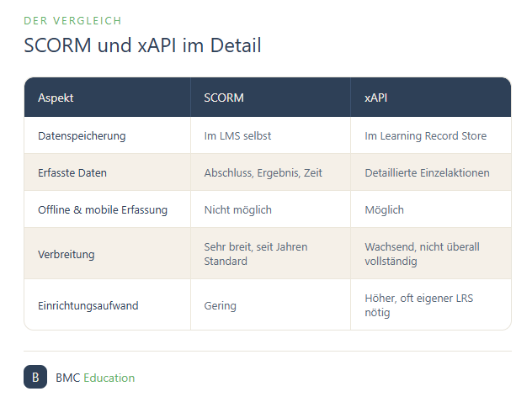This screenshot has width=532, height=402.
Task: Click the cell 'Abschluss, Ergebnis, Zeit'
Action: (270, 172)
